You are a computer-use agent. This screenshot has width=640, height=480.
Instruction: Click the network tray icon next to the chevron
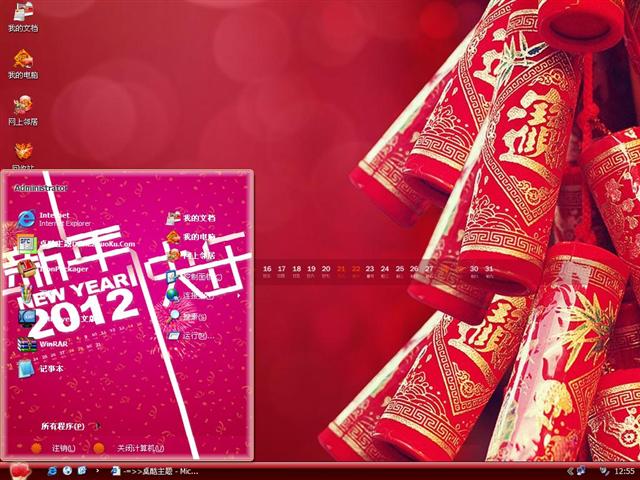point(581,471)
